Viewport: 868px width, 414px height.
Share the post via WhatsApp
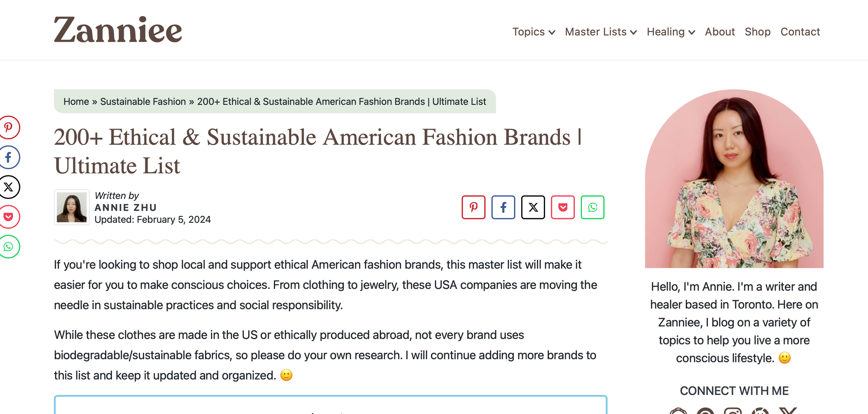click(x=592, y=207)
